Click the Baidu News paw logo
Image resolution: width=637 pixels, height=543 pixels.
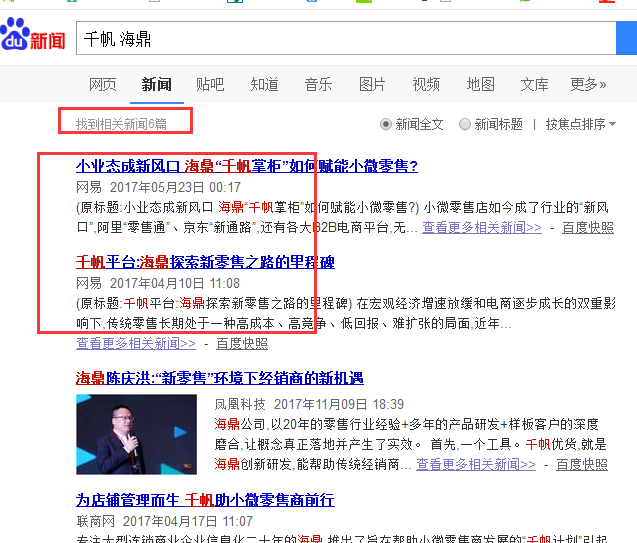pyautogui.click(x=32, y=35)
